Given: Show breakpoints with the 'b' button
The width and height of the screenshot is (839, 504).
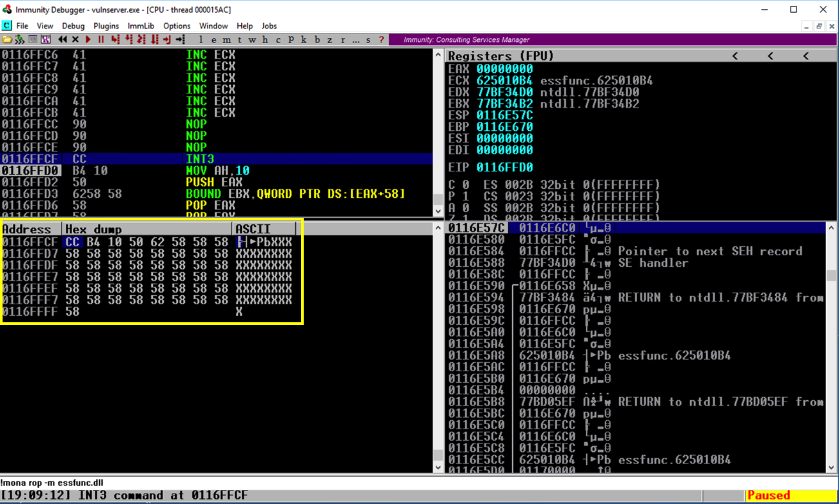Looking at the screenshot, I should pos(317,40).
